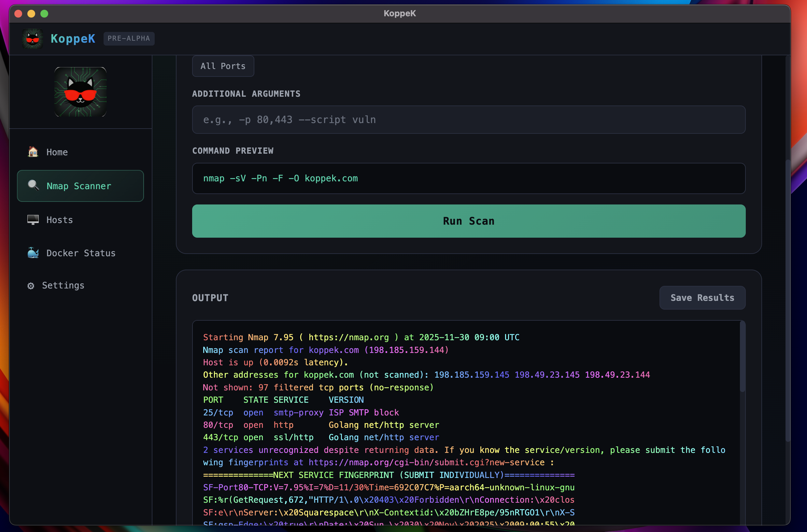Click the large cat avatar in the sidebar
Viewport: 807px width, 532px height.
(x=80, y=92)
